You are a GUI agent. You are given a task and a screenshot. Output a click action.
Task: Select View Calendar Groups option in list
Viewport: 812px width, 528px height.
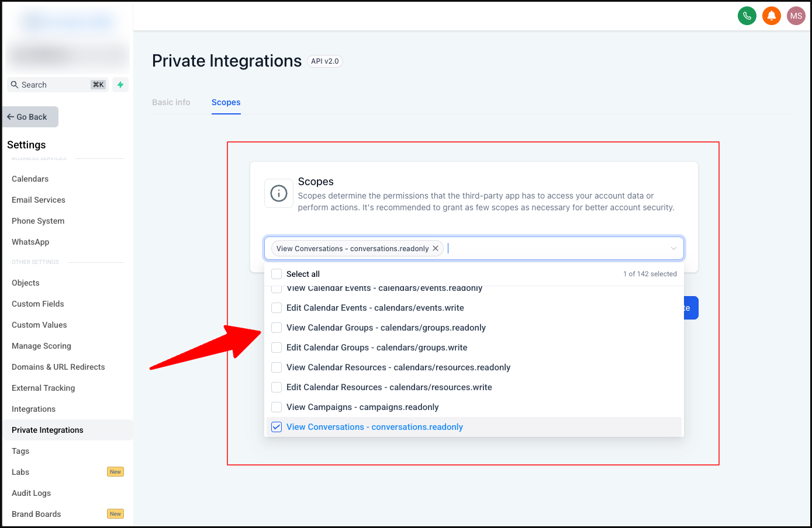(386, 328)
